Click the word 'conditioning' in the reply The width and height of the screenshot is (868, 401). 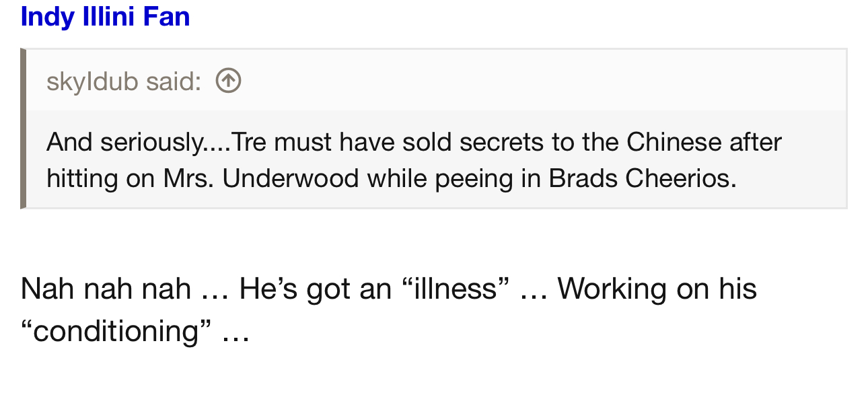tap(116, 331)
